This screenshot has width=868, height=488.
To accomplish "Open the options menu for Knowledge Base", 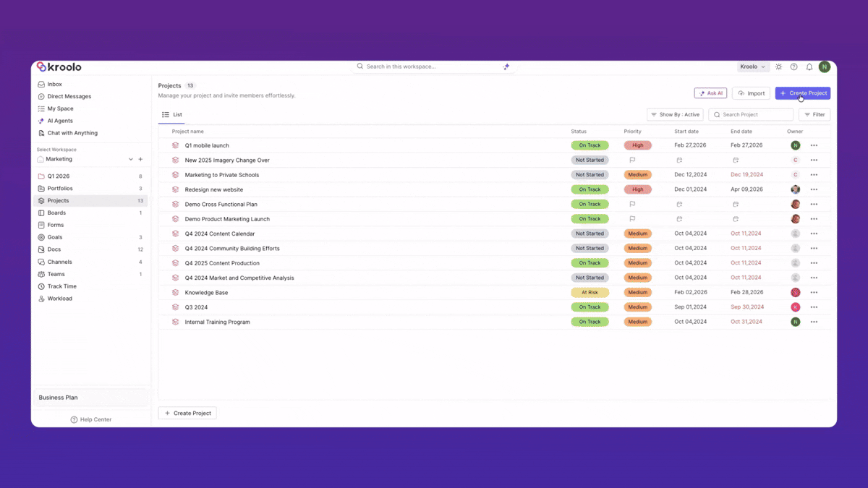I will (814, 292).
